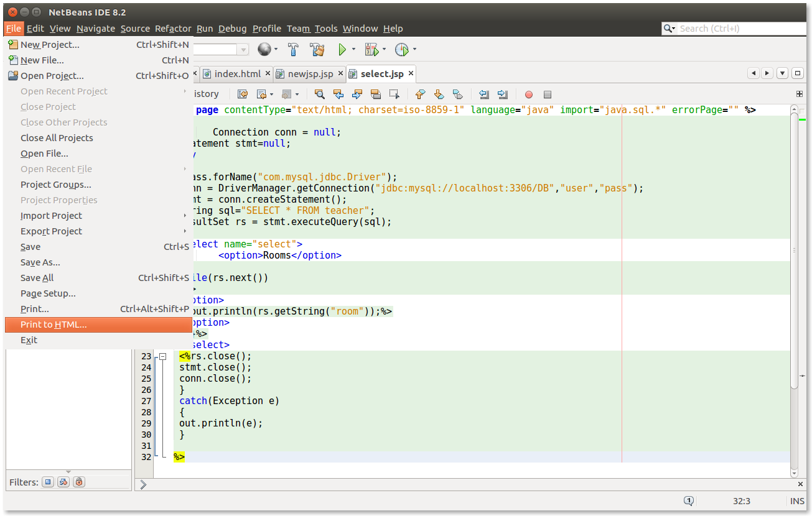812x516 pixels.
Task: Click the Shift Line Right icon
Action: (502, 94)
